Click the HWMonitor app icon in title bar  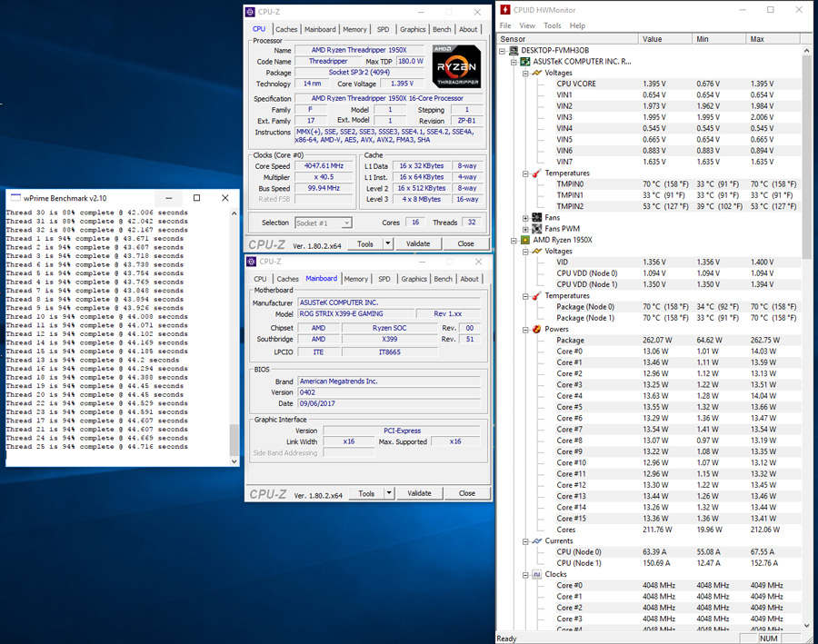pos(504,10)
